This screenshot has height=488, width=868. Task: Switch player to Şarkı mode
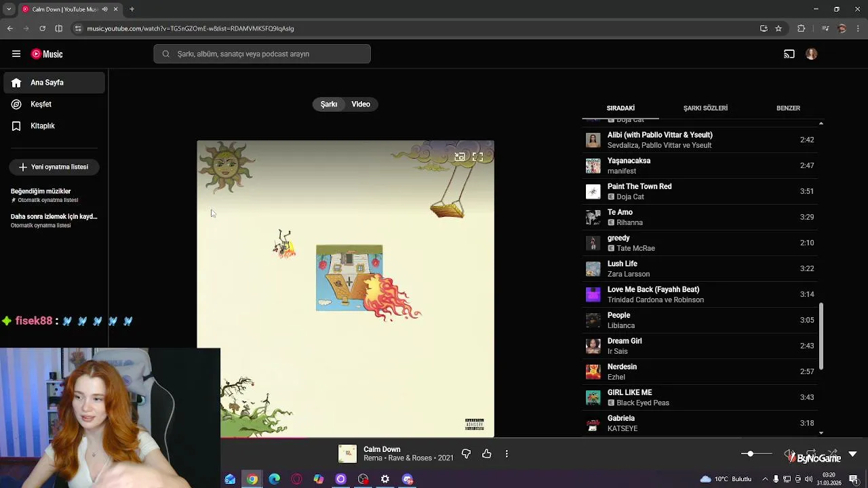[329, 104]
